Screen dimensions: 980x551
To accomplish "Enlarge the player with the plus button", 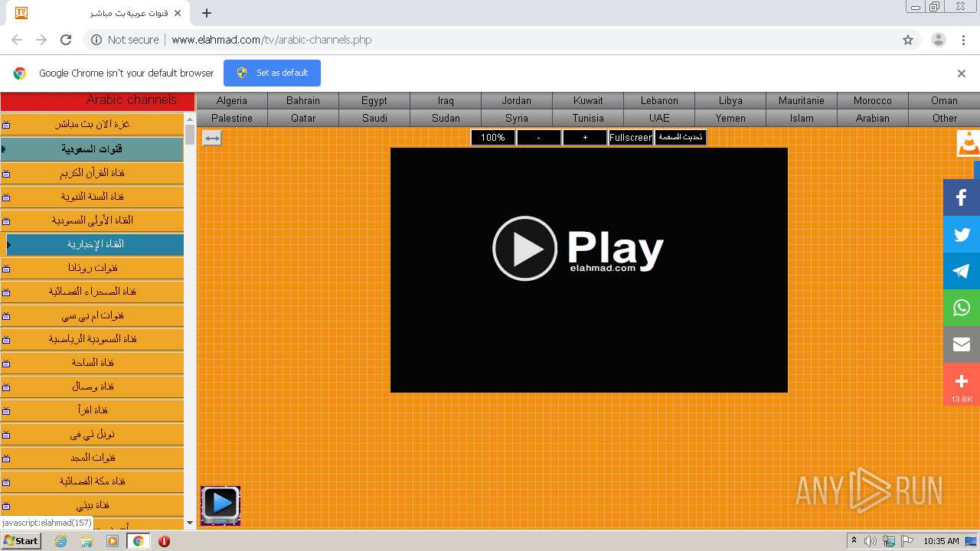I will (x=585, y=138).
